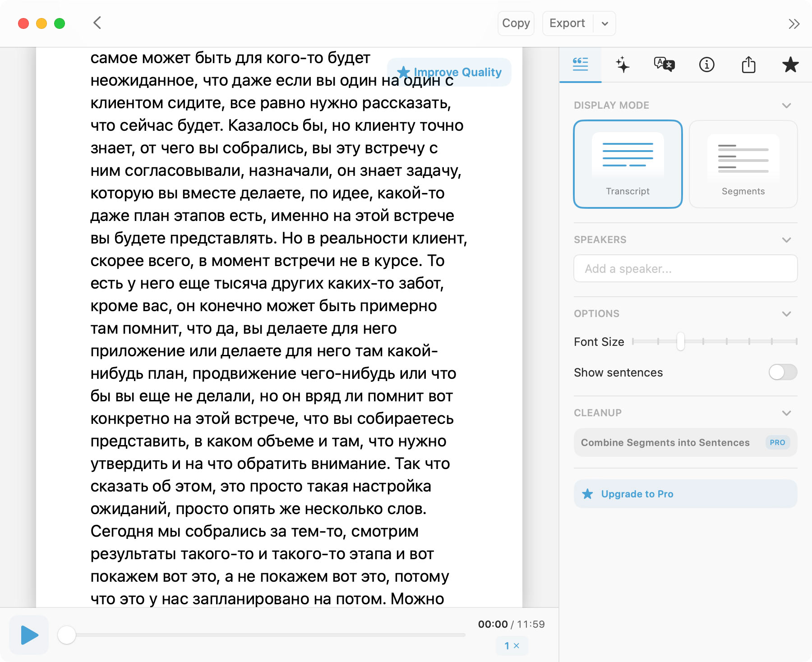Collapse the Display Mode section
This screenshot has height=662, width=812.
pyautogui.click(x=786, y=106)
